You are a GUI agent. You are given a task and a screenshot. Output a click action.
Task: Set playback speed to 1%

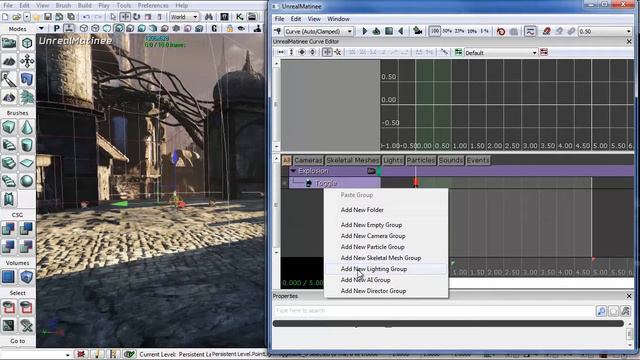(x=484, y=31)
